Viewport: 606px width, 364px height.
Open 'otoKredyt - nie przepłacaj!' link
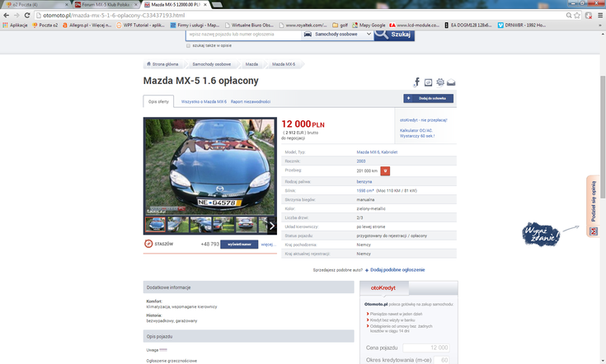tap(424, 120)
